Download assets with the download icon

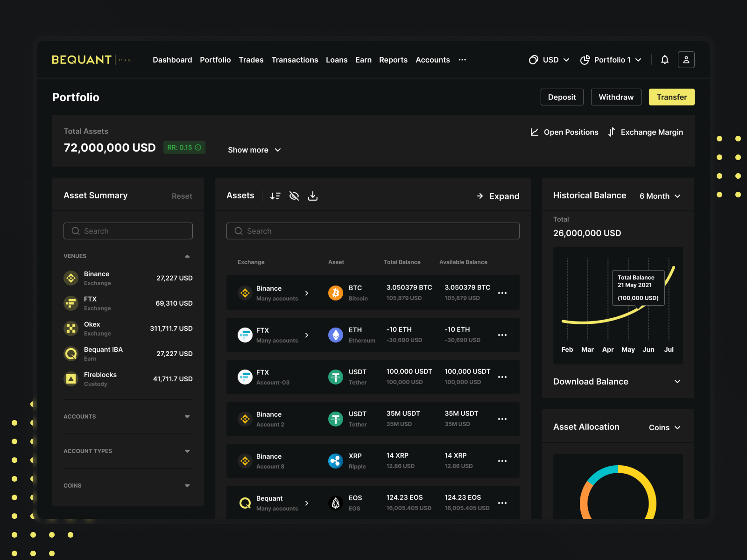313,196
